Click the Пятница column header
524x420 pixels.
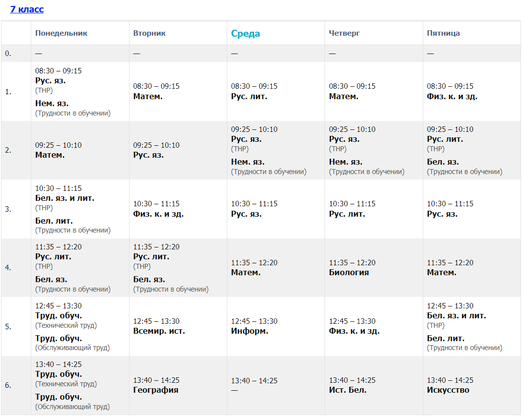point(443,33)
